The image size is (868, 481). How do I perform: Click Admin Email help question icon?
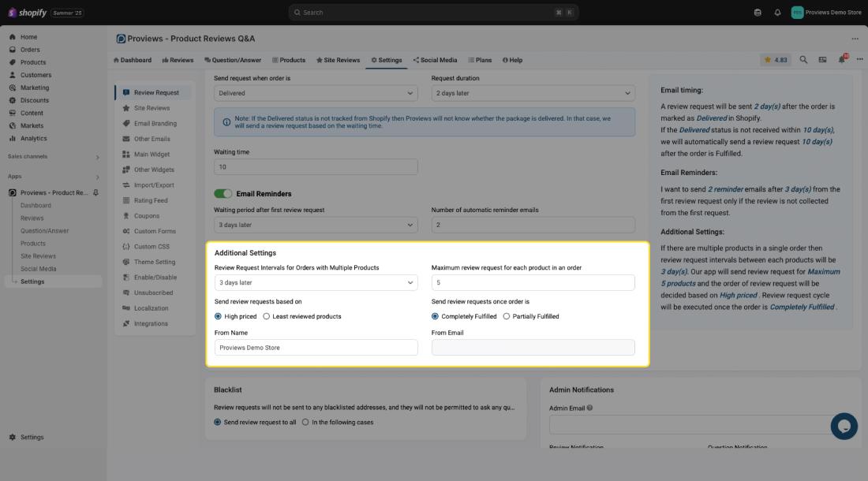(590, 408)
